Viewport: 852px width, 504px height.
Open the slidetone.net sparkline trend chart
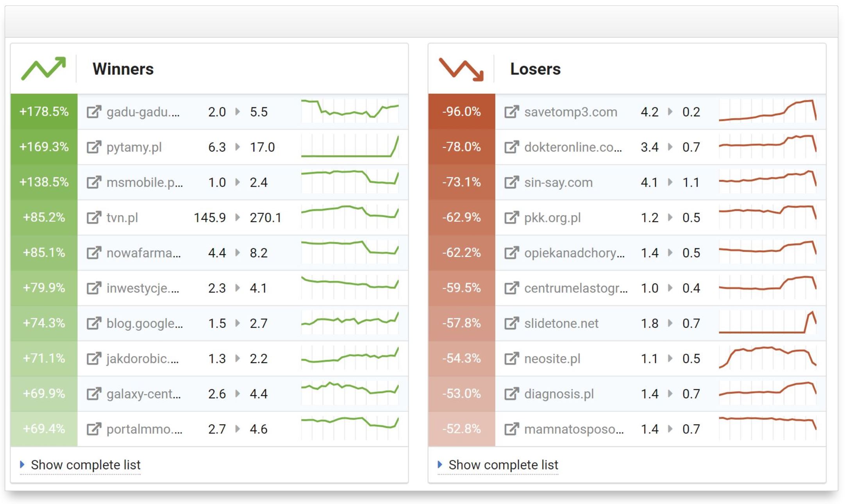click(x=768, y=323)
